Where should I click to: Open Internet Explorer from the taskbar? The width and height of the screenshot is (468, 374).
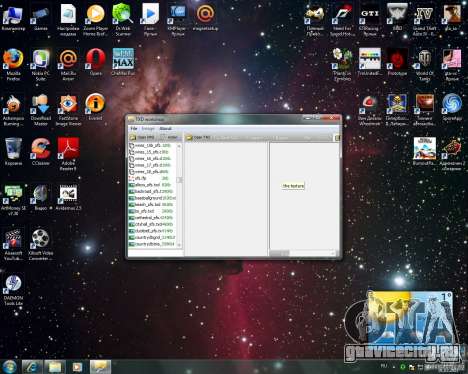click(x=32, y=367)
